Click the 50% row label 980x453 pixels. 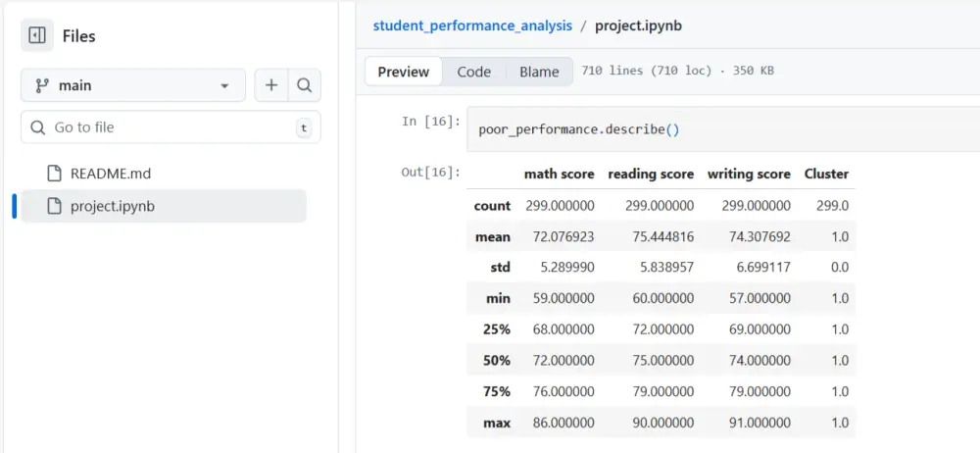pos(496,361)
